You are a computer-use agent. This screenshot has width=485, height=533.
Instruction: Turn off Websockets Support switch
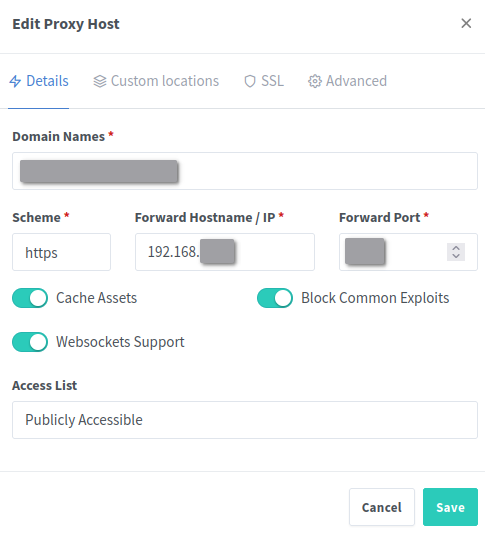coord(30,342)
